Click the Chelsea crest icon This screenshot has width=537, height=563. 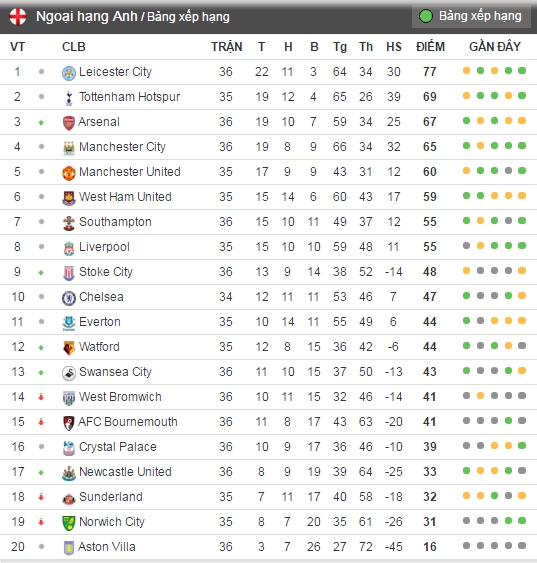[x=69, y=298]
